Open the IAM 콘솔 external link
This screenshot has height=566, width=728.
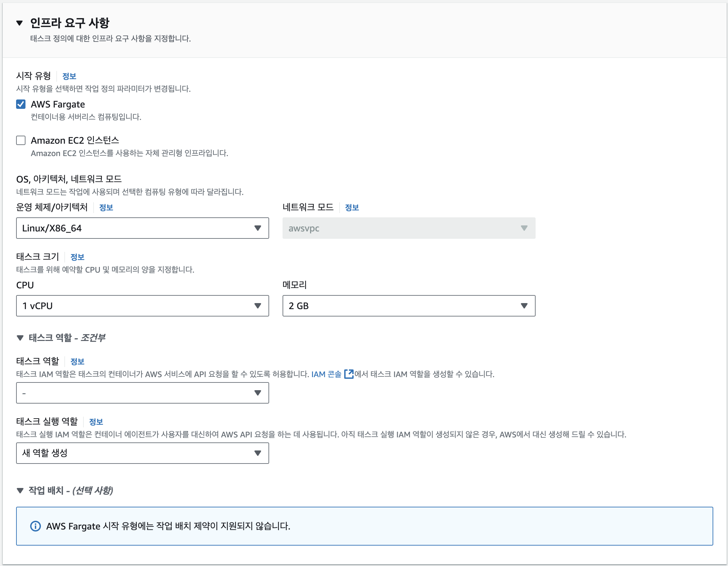(326, 374)
